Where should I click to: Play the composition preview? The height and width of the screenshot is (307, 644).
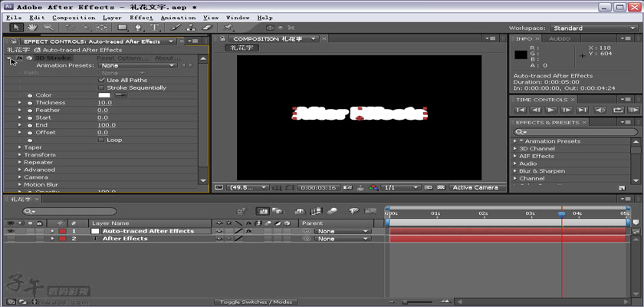[x=551, y=110]
